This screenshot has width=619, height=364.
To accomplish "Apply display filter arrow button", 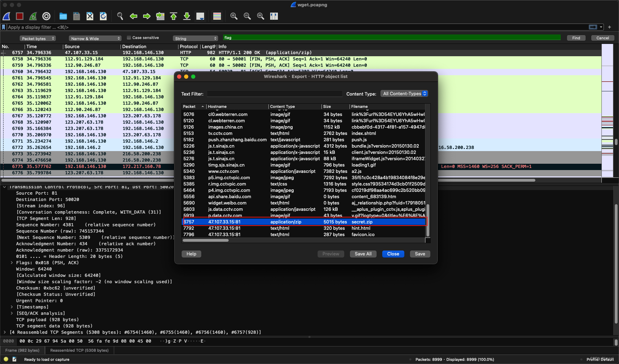I will (593, 27).
